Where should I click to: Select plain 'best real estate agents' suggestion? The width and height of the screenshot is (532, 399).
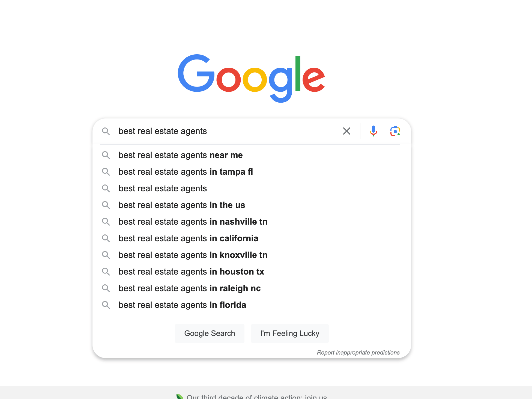tap(252, 189)
